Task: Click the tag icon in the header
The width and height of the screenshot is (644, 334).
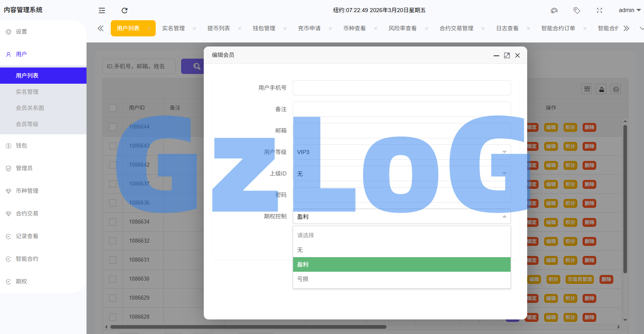Action: pos(577,11)
